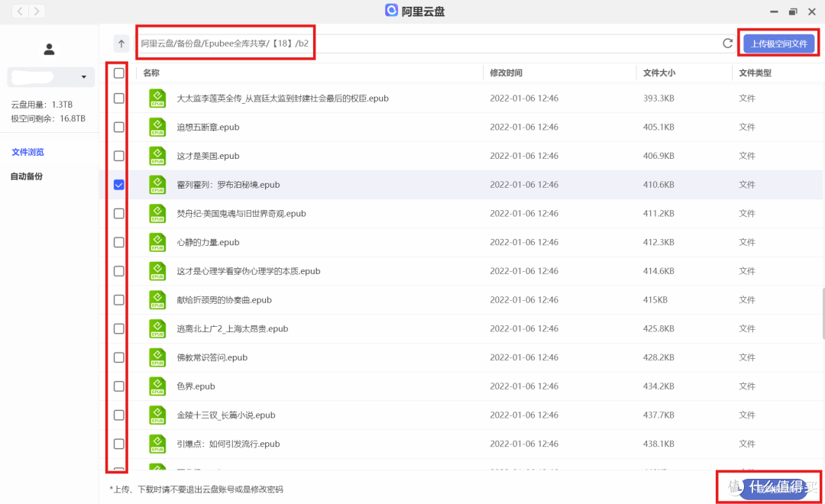The image size is (825, 504).
Task: Check the box for 这才是心理学 file
Action: pos(119,271)
